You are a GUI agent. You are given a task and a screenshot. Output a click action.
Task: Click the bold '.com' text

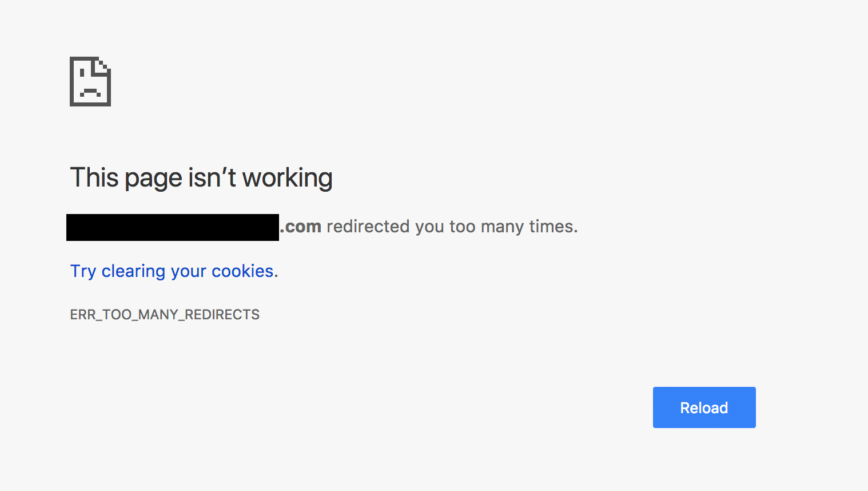click(x=301, y=227)
